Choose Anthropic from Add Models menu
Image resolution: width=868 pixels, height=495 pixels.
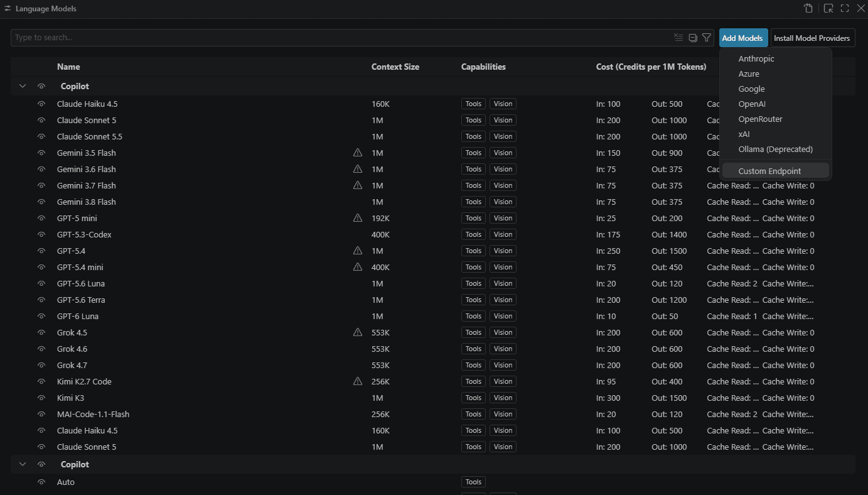coord(776,58)
